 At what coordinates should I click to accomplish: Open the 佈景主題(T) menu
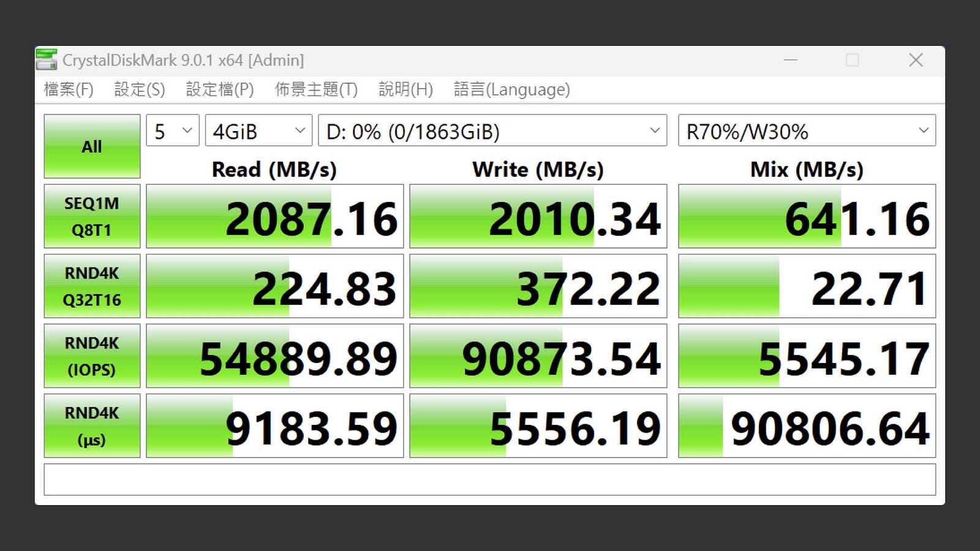tap(316, 89)
